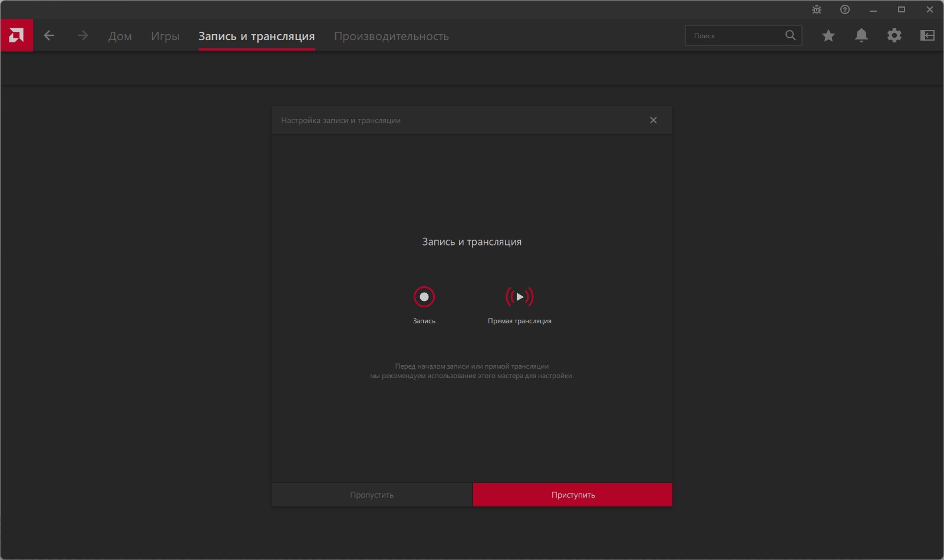The image size is (944, 560).
Task: Minimize the application window
Action: click(873, 9)
